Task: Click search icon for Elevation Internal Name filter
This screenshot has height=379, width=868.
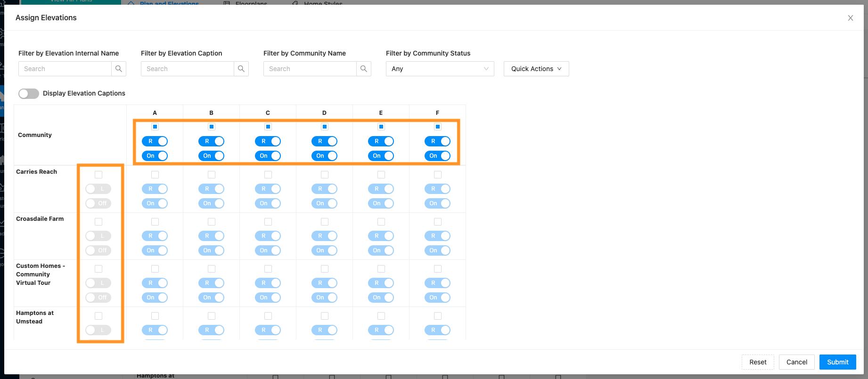Action: pyautogui.click(x=119, y=69)
